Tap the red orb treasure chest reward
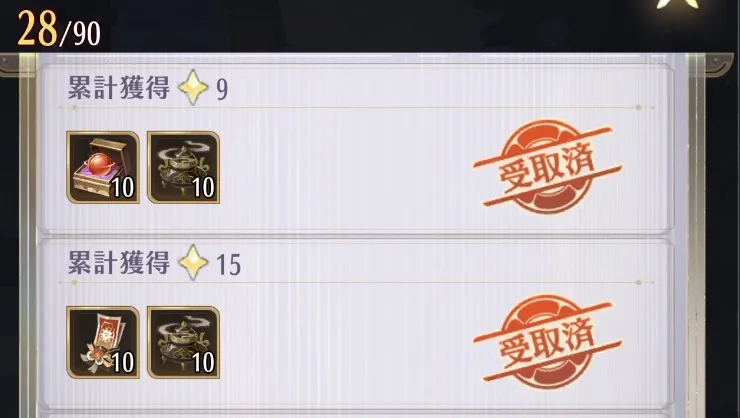This screenshot has height=418, width=740. point(103,167)
